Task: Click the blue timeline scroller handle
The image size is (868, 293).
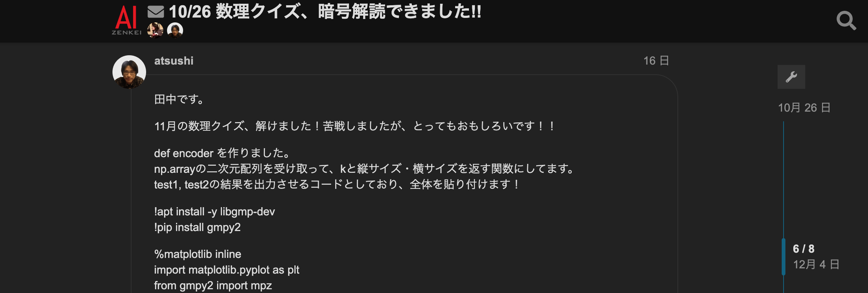Action: coord(784,257)
